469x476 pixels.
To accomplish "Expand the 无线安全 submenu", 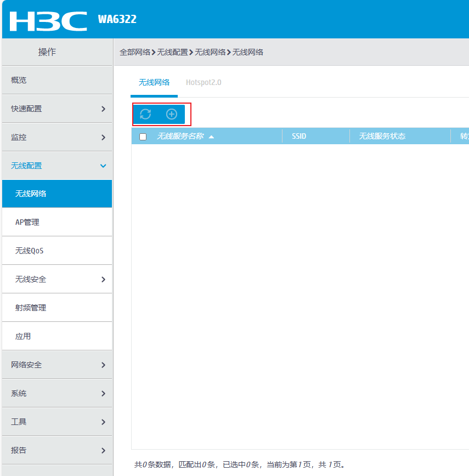I will click(57, 279).
